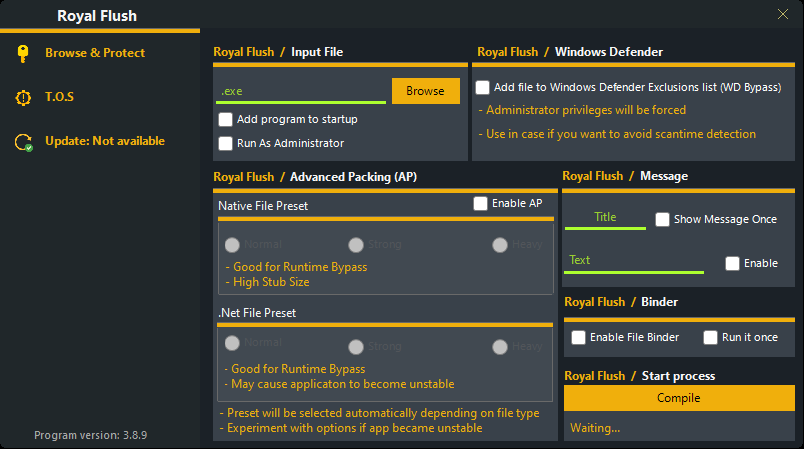Open the T.O.S page
The image size is (804, 449).
(x=59, y=97)
